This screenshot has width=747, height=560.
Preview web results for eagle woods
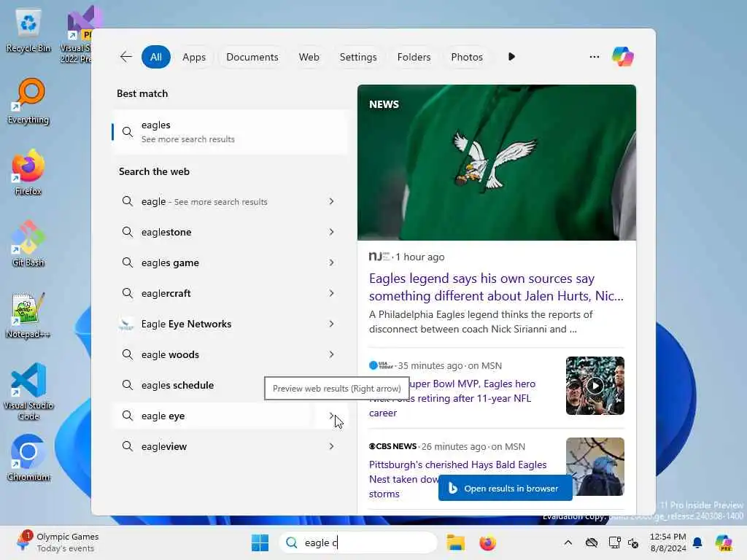[331, 355]
